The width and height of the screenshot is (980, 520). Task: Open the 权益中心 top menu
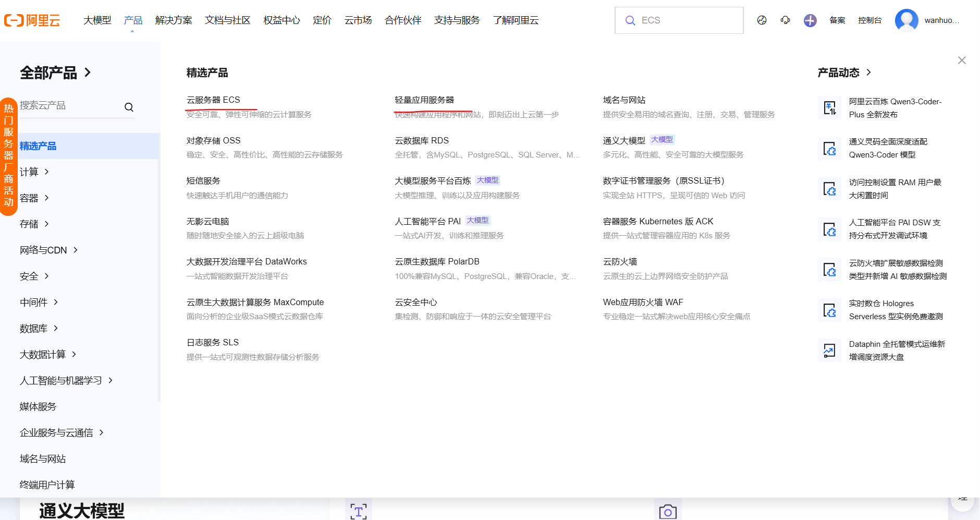point(282,20)
